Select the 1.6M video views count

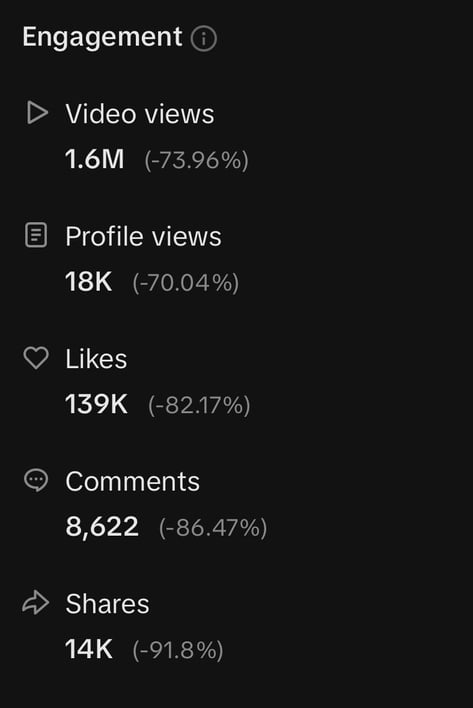95,159
